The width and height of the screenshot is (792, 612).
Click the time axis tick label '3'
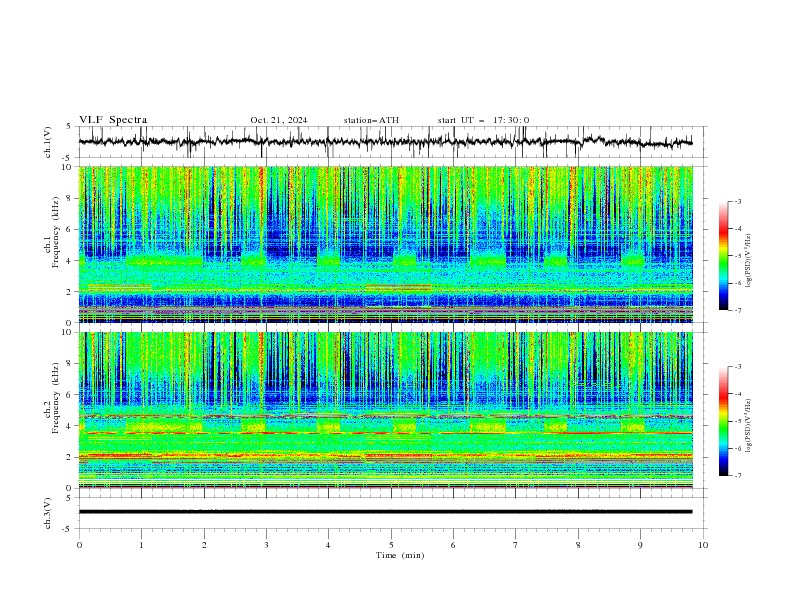click(266, 545)
